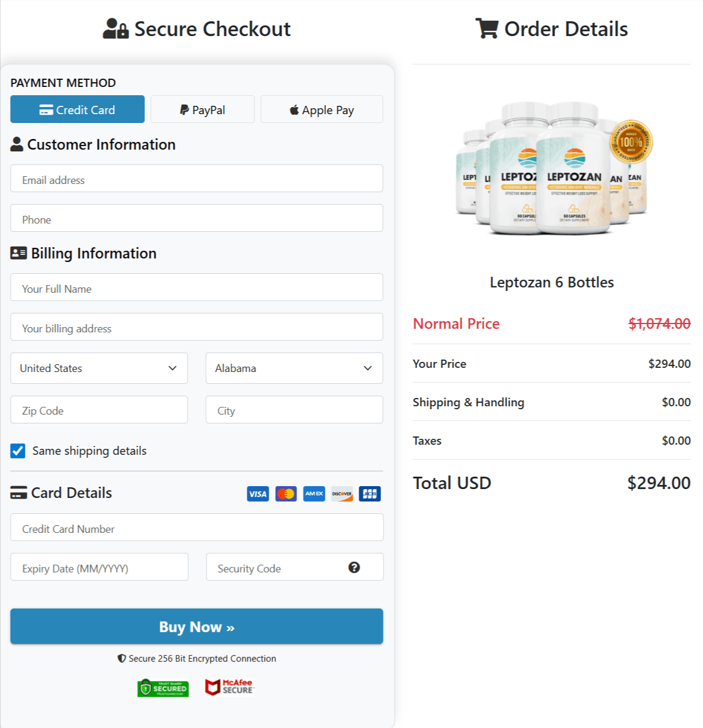Click the Email address input field
This screenshot has height=728, width=703.
coord(196,179)
